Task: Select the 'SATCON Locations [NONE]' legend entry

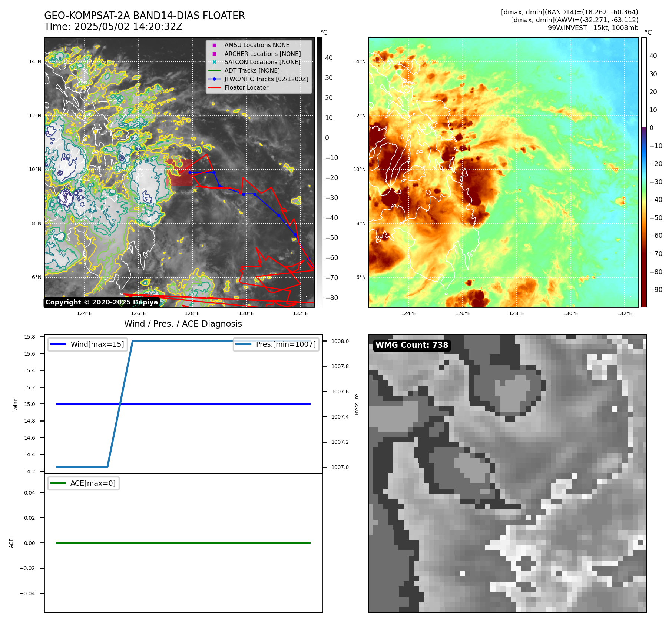Action: tap(262, 62)
